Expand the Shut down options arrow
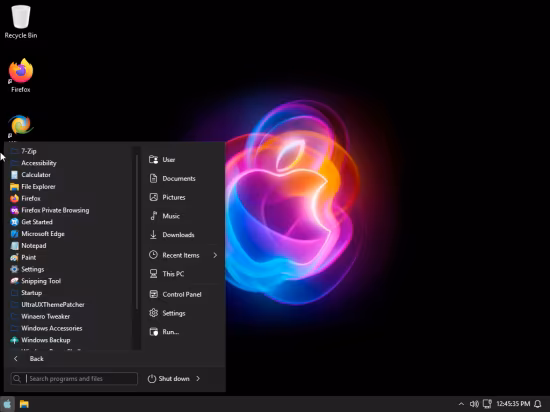 tap(198, 379)
